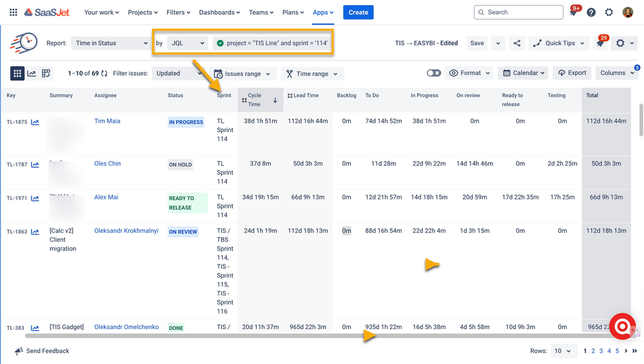Open assignee Oleksandr Omelchenko link

point(126,327)
